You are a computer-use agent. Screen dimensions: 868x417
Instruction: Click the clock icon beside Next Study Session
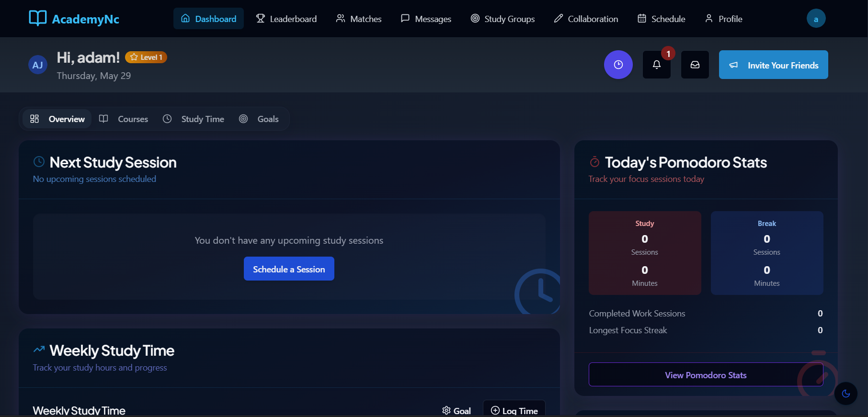coord(39,162)
